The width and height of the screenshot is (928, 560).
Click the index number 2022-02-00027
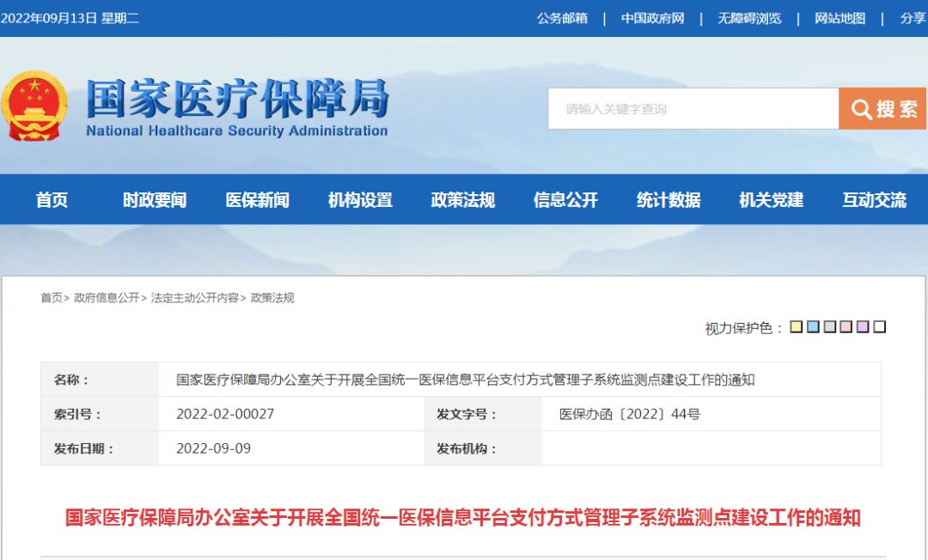tap(225, 414)
